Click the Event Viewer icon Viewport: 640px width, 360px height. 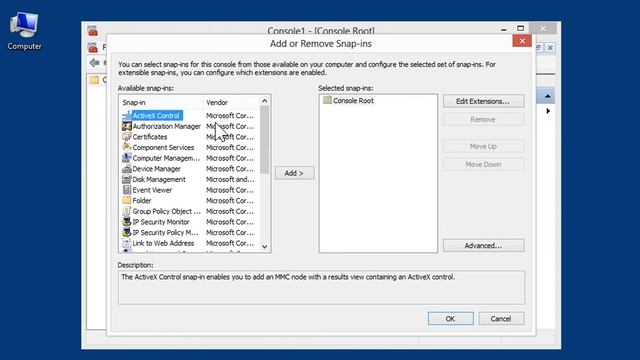click(x=127, y=190)
